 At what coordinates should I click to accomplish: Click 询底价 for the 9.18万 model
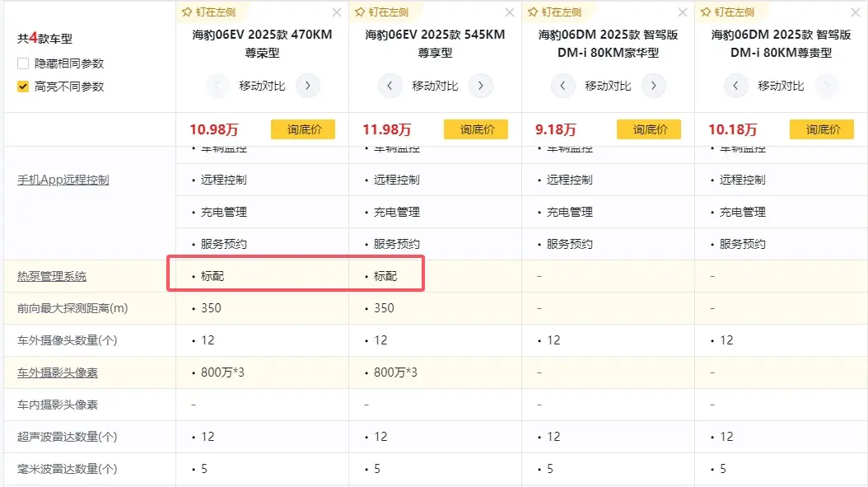coord(649,129)
